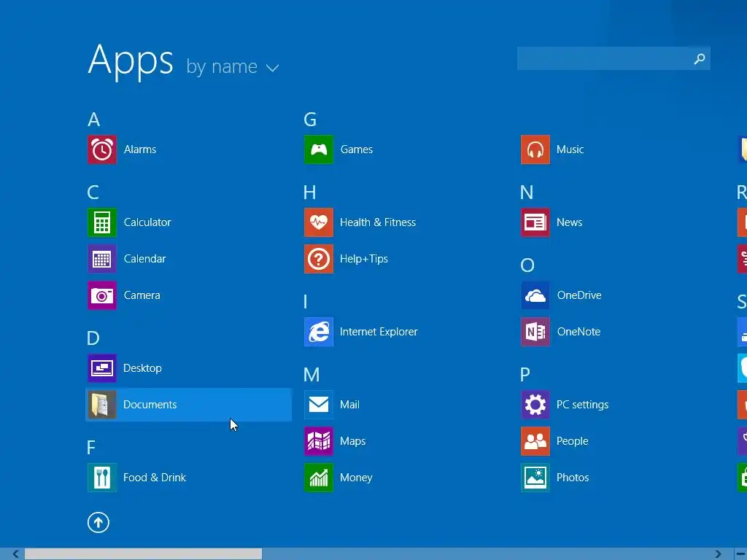Open the News app icon
This screenshot has width=747, height=560.
pos(535,222)
